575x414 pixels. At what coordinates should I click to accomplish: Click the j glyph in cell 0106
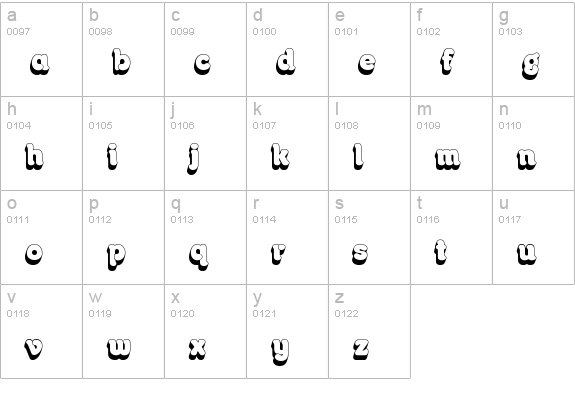[193, 159]
